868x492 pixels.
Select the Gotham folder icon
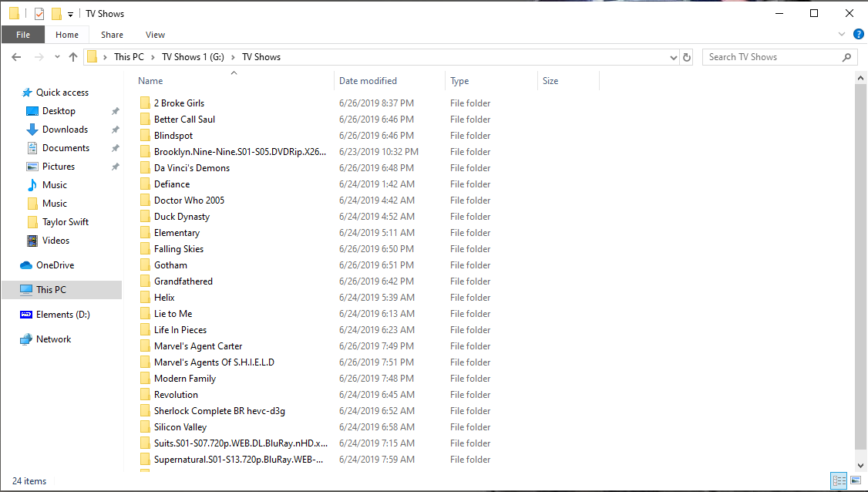(x=144, y=265)
